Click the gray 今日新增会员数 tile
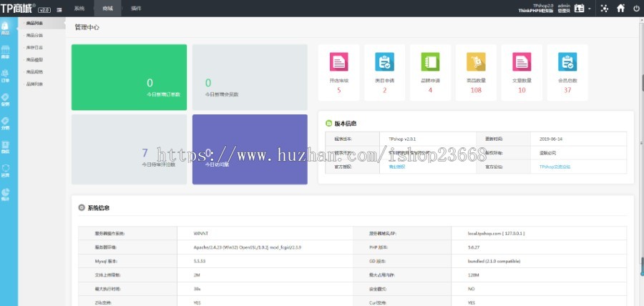Screen dimensions: 644x306 250,77
